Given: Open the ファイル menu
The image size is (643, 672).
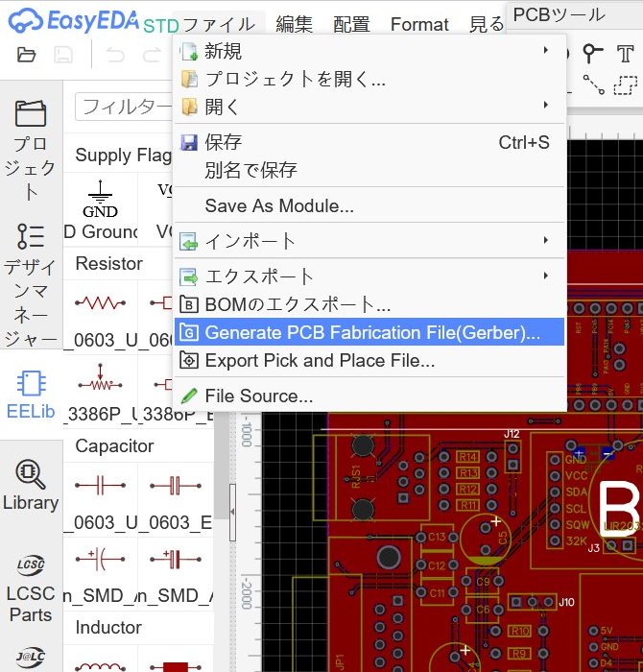Looking at the screenshot, I should (x=219, y=24).
